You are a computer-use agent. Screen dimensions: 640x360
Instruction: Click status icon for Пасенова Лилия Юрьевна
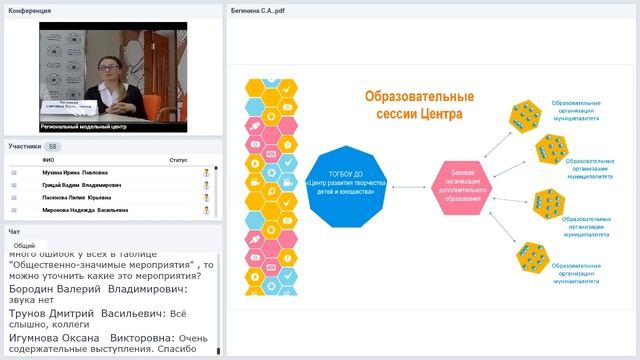point(207,198)
